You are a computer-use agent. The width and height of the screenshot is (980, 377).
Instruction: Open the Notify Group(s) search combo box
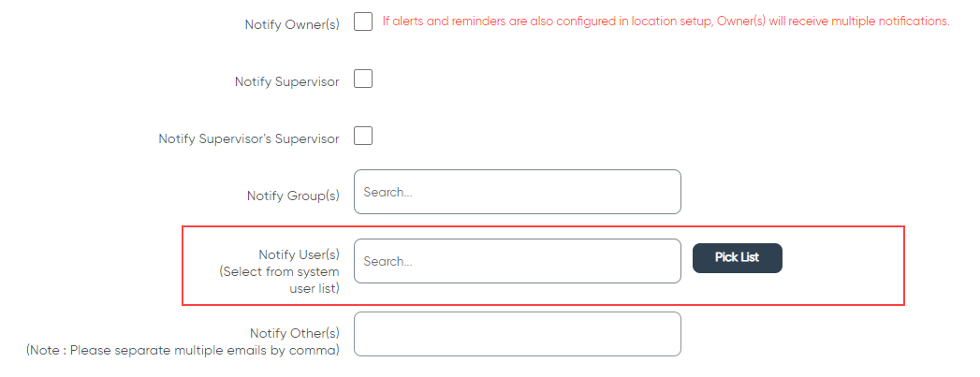518,192
